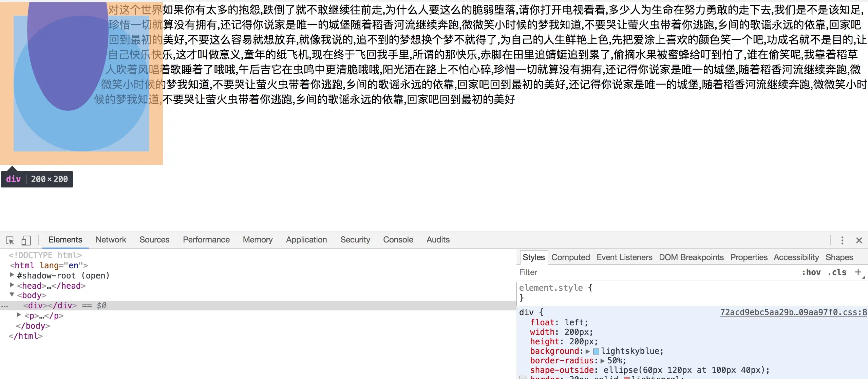The height and width of the screenshot is (379, 868).
Task: Click the ellipsis beside selected div row
Action: coord(4,306)
